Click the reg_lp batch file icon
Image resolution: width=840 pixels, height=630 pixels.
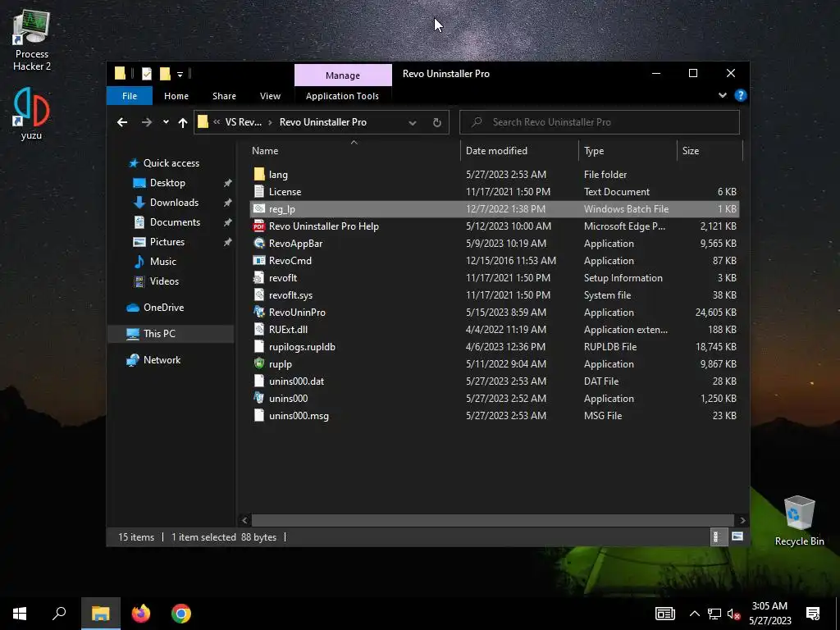pyautogui.click(x=259, y=209)
